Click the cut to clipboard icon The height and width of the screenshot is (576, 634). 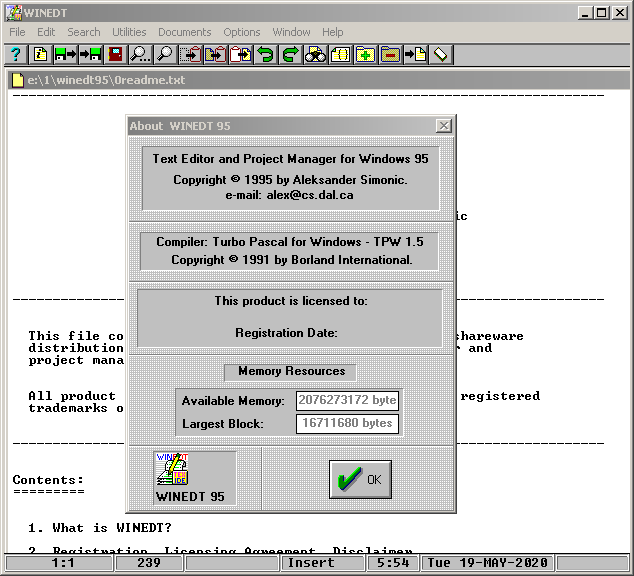[190, 54]
